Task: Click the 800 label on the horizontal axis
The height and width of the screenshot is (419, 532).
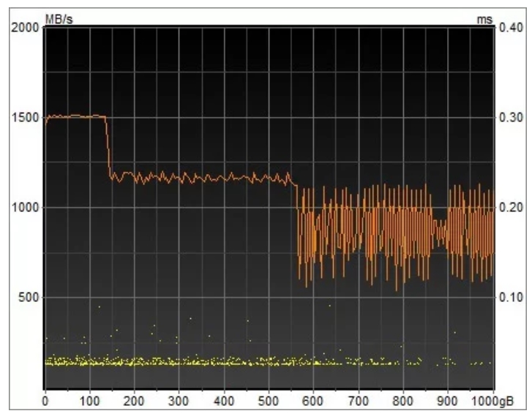Action: (402, 401)
